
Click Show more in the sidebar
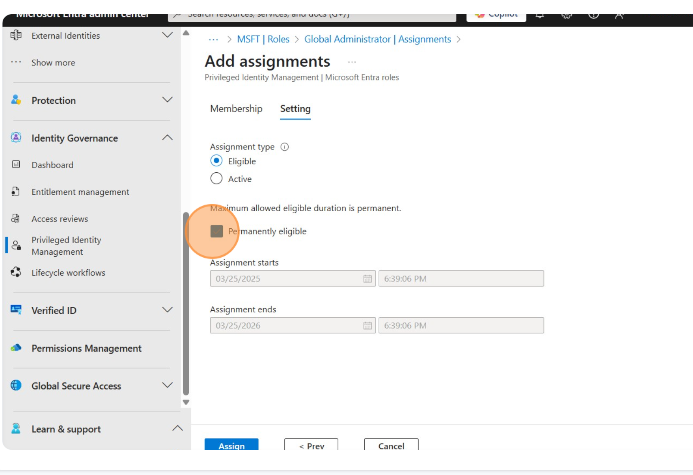pyautogui.click(x=53, y=63)
